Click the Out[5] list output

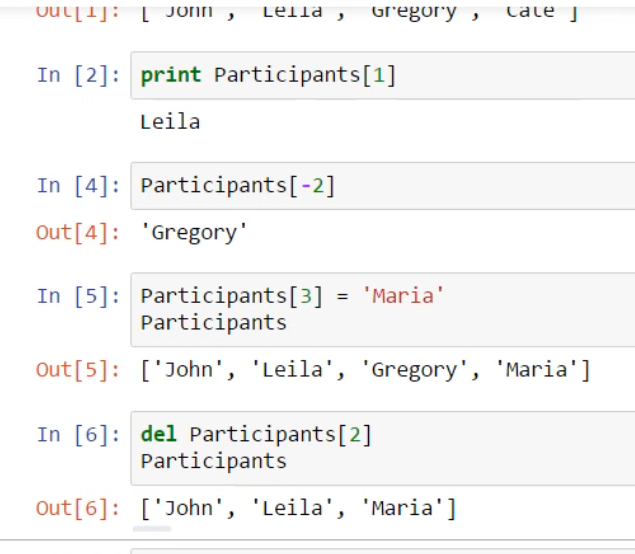[365, 370]
